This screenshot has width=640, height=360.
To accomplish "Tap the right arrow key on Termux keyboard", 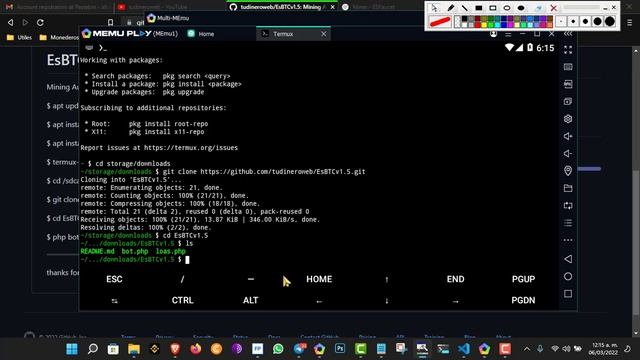I will pos(455,301).
